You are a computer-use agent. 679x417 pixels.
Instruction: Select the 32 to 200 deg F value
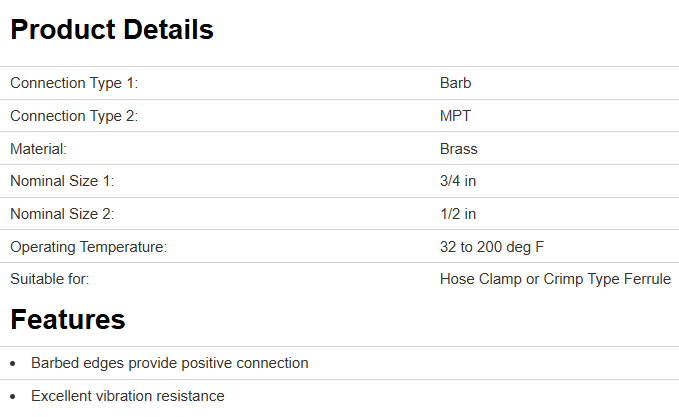(x=491, y=247)
